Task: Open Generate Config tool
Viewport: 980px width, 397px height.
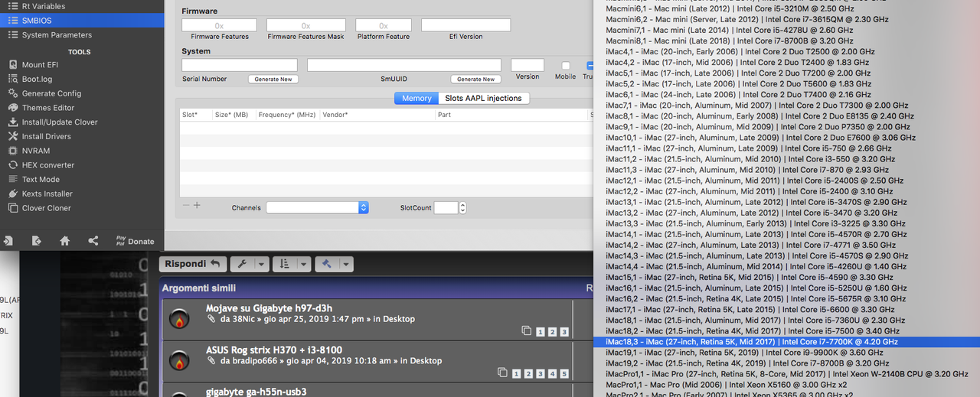Action: pyautogui.click(x=51, y=93)
